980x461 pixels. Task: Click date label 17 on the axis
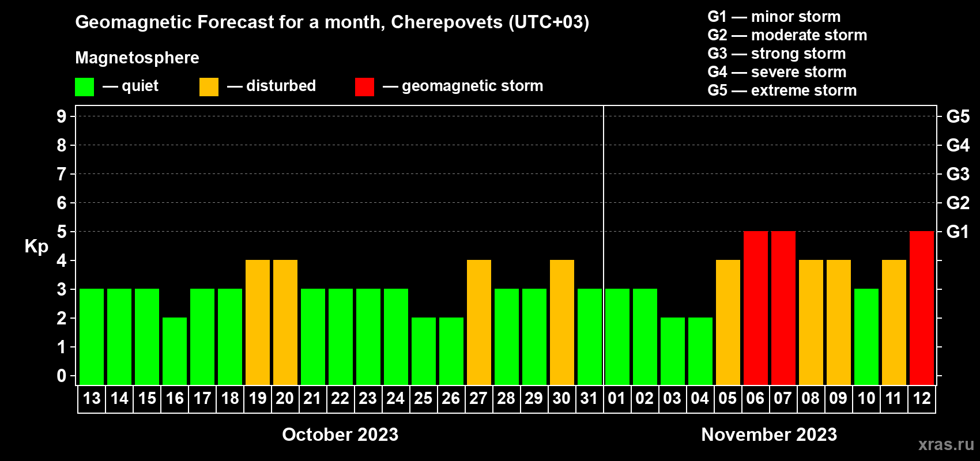click(202, 398)
